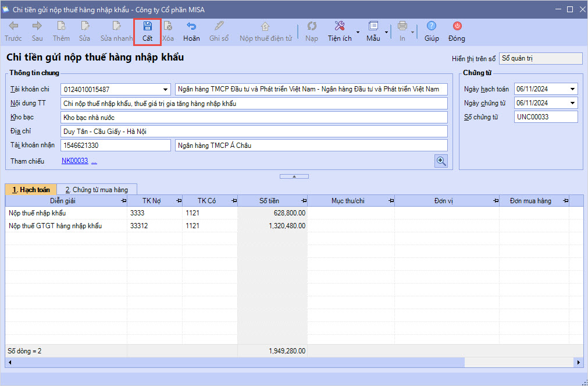Open the Ngày hạch toán date dropdown

click(573, 89)
